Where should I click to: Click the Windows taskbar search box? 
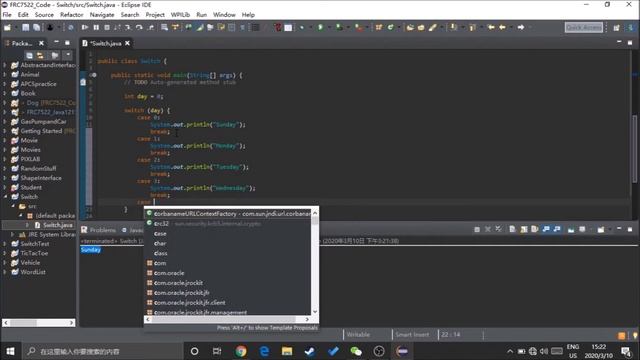coord(102,351)
